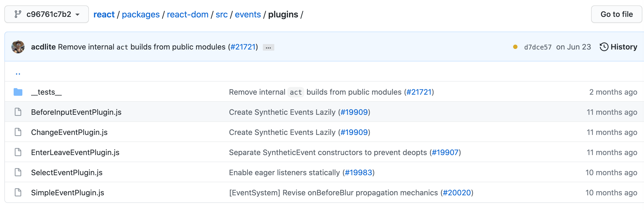Open pull request #21721 in commit header
Screen dimensions: 644x210
click(243, 47)
